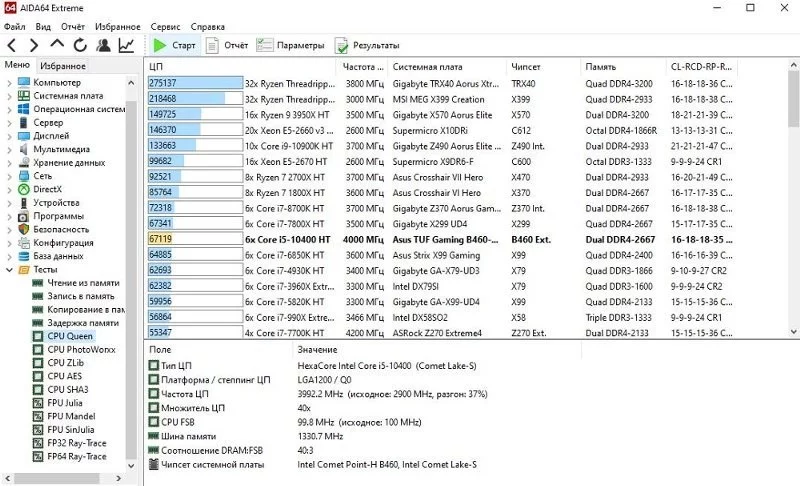Expand the Хранение данных tree node
The image size is (800, 486).
click(x=9, y=163)
